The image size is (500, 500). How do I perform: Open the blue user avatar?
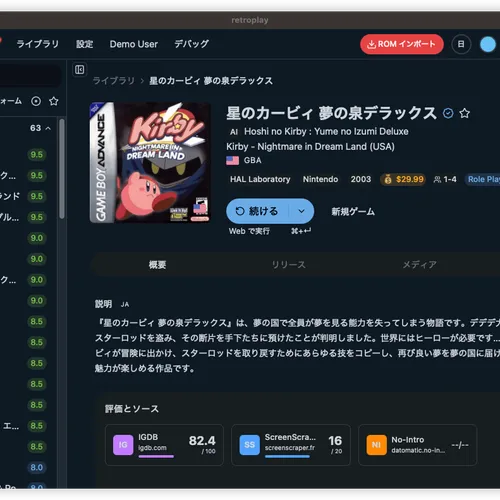coord(488,44)
